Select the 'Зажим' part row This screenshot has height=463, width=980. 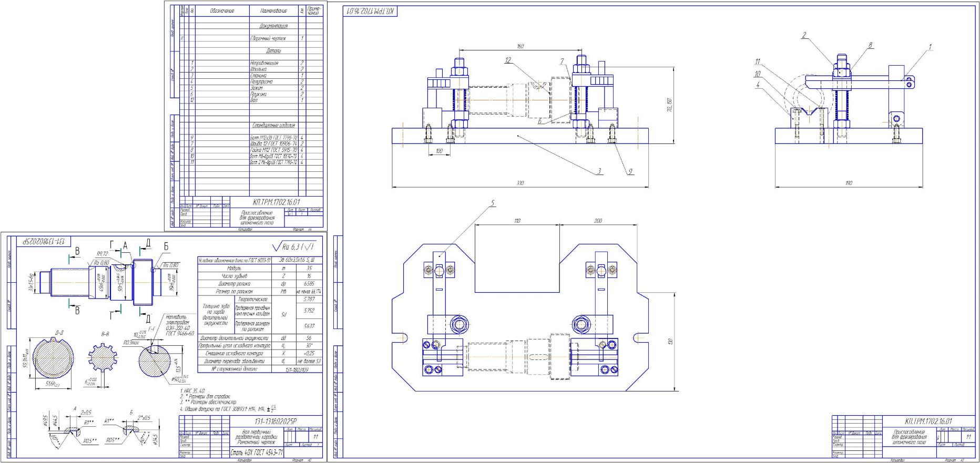click(x=251, y=88)
